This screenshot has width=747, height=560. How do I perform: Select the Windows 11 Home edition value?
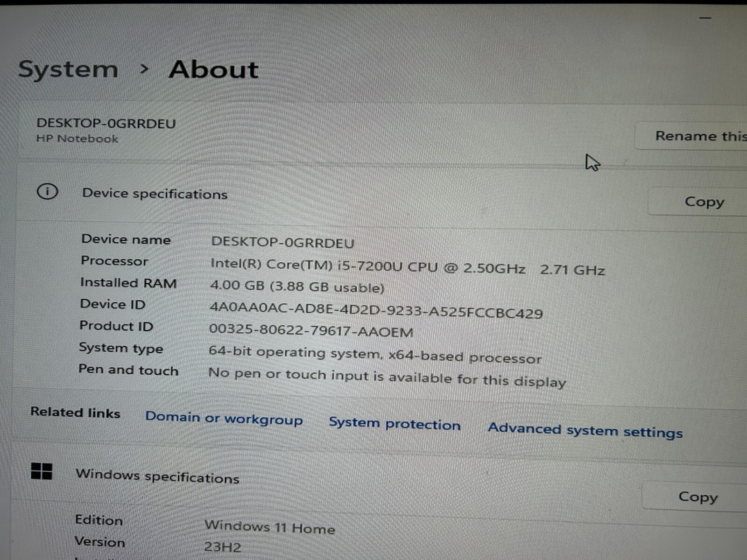coord(270,527)
